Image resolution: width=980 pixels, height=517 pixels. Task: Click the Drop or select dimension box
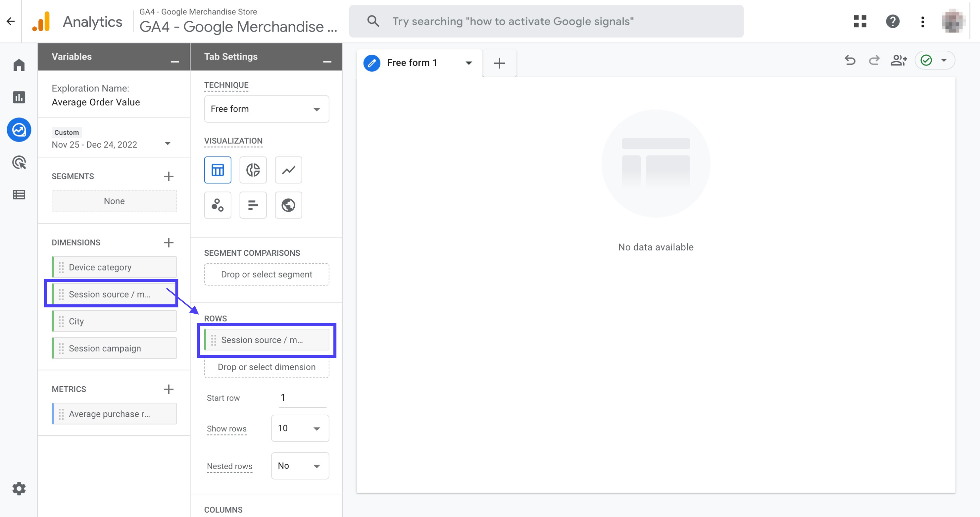(266, 367)
